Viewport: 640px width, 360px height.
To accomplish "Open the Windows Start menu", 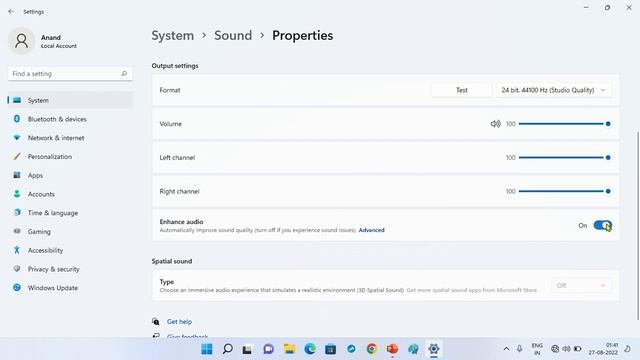I will coord(207,349).
